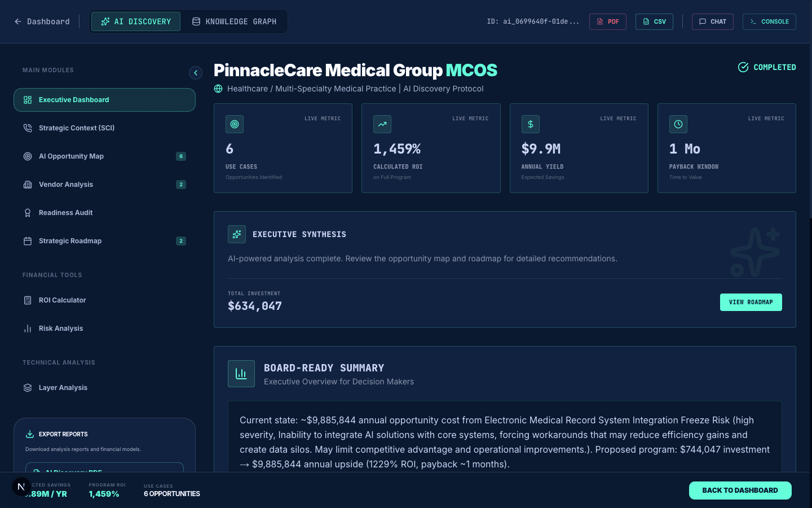Click the 6 Opportunities footer text
This screenshot has height=508, width=812.
tap(172, 494)
